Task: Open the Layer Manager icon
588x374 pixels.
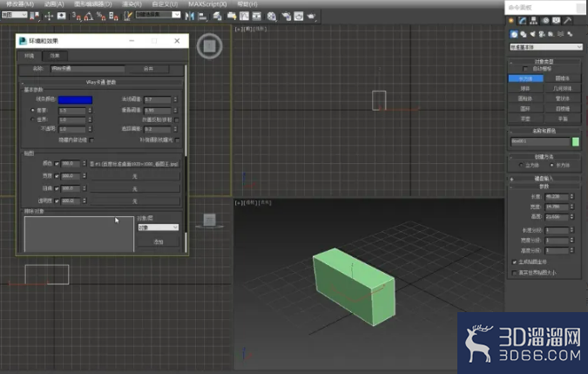Action: pyautogui.click(x=217, y=17)
